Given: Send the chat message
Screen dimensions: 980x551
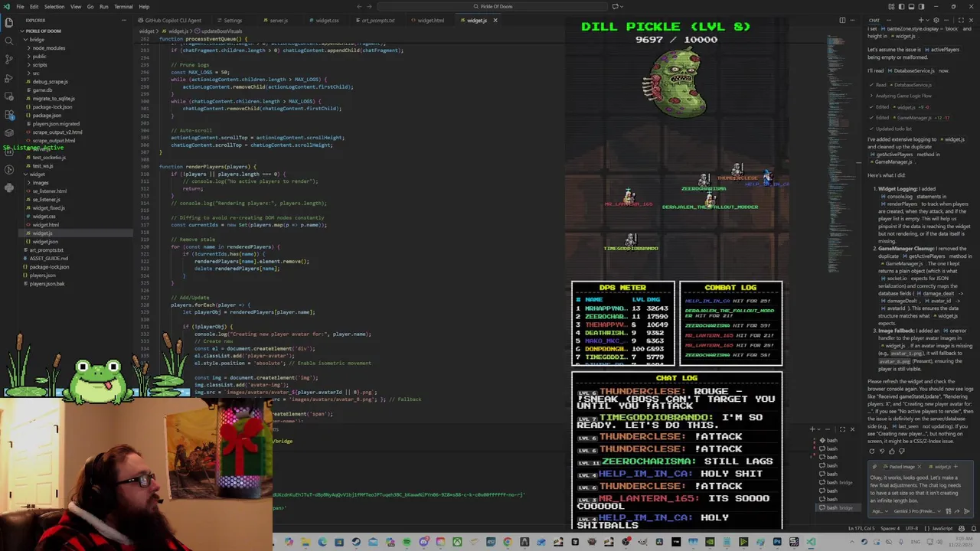Looking at the screenshot, I should tap(967, 511).
